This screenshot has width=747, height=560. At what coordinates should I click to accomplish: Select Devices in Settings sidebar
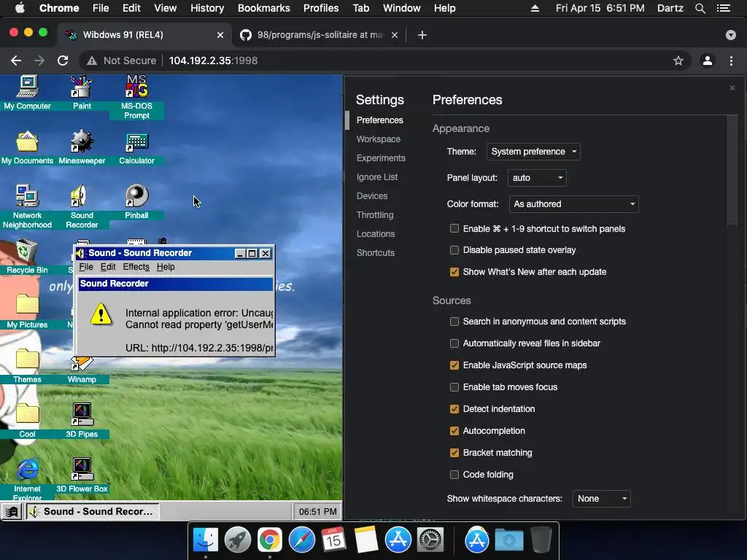[371, 196]
